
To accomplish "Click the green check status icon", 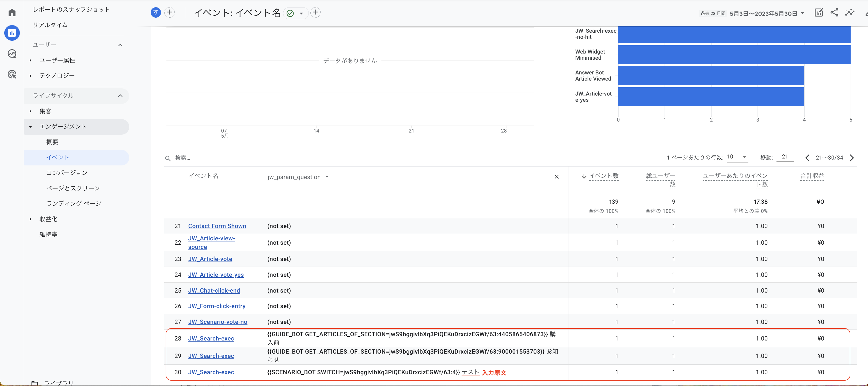I will point(290,13).
